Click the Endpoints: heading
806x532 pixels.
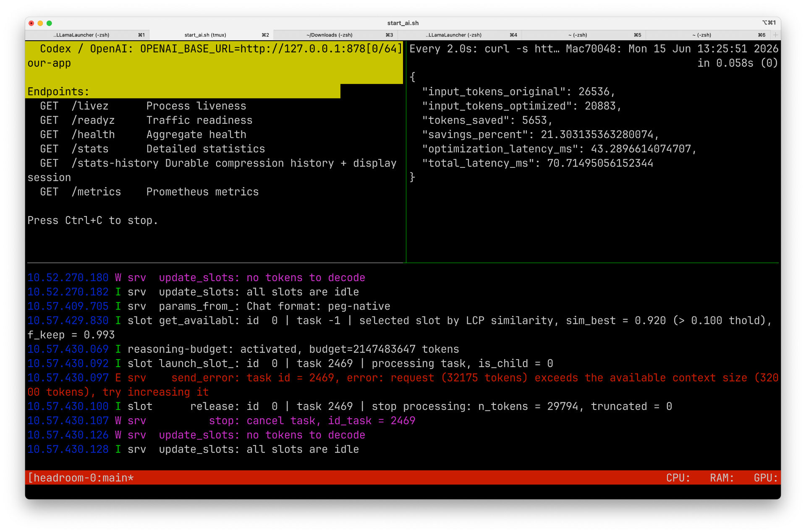coord(58,91)
